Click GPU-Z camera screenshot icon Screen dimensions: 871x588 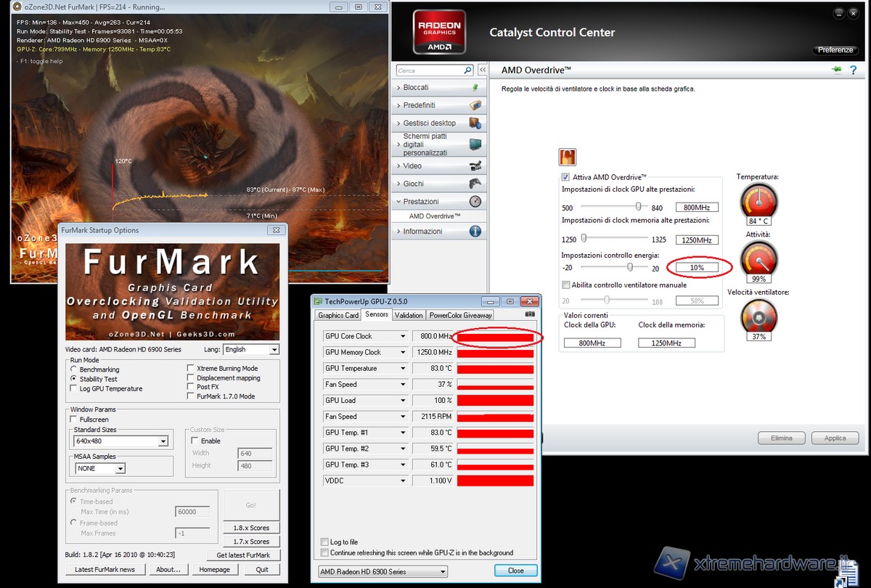pyautogui.click(x=530, y=314)
